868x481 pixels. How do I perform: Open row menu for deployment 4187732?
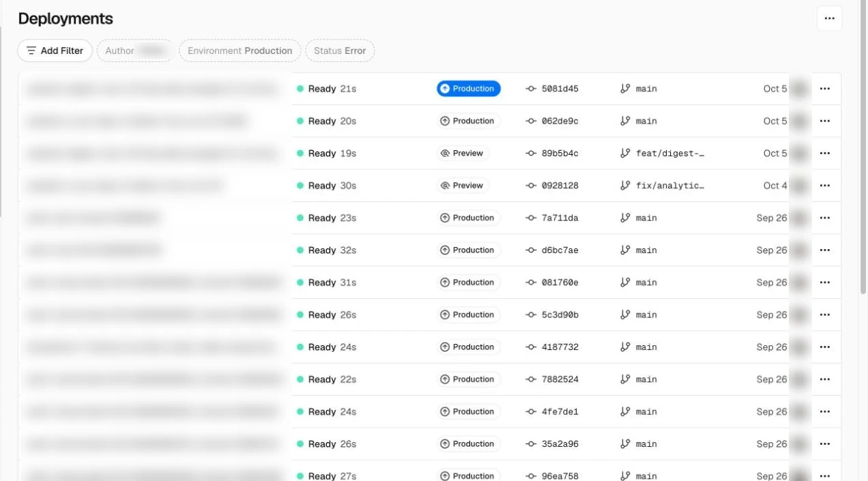tap(825, 347)
